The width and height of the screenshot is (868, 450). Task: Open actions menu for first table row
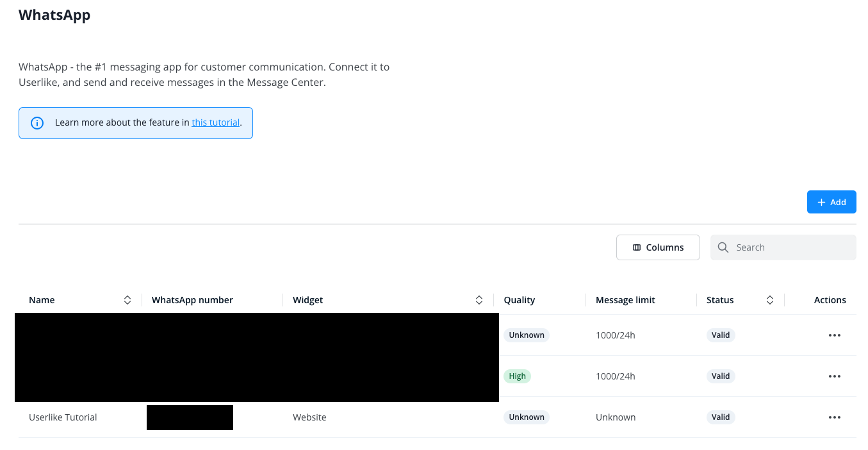point(834,335)
